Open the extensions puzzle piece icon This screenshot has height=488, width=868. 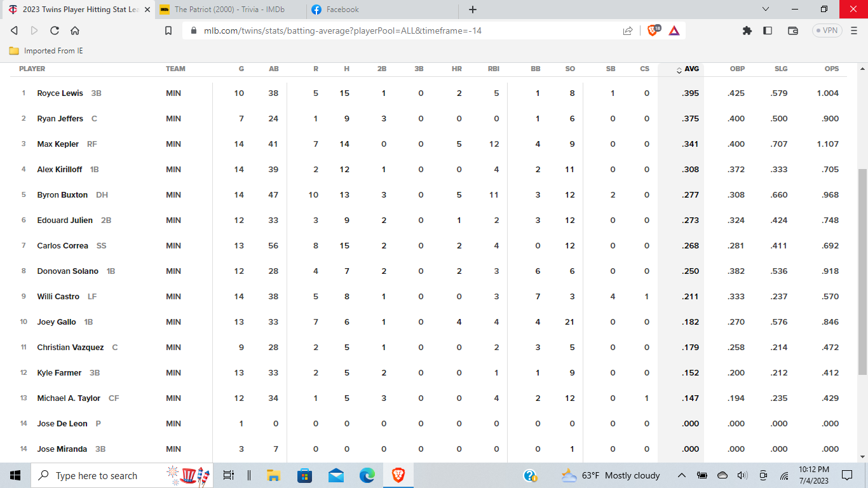click(x=747, y=30)
